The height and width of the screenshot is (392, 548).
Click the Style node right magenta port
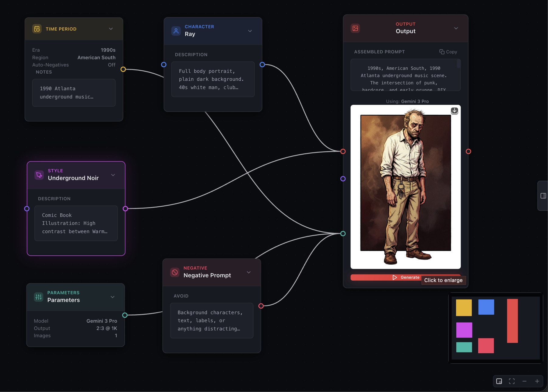(x=125, y=208)
